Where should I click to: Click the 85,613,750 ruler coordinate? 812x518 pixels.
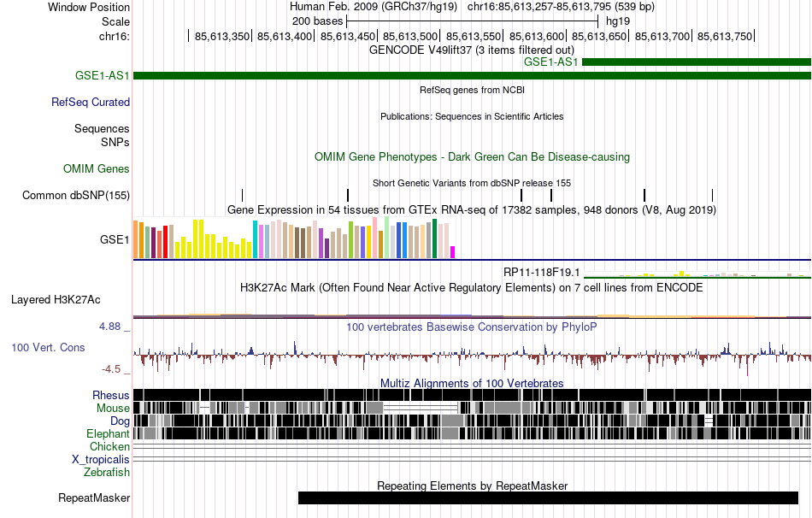pyautogui.click(x=725, y=36)
